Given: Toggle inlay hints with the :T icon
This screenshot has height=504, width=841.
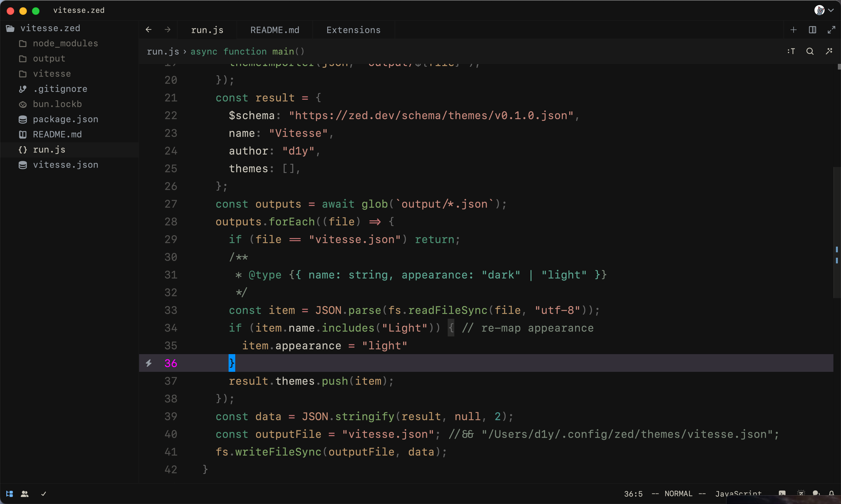Looking at the screenshot, I should pos(791,51).
